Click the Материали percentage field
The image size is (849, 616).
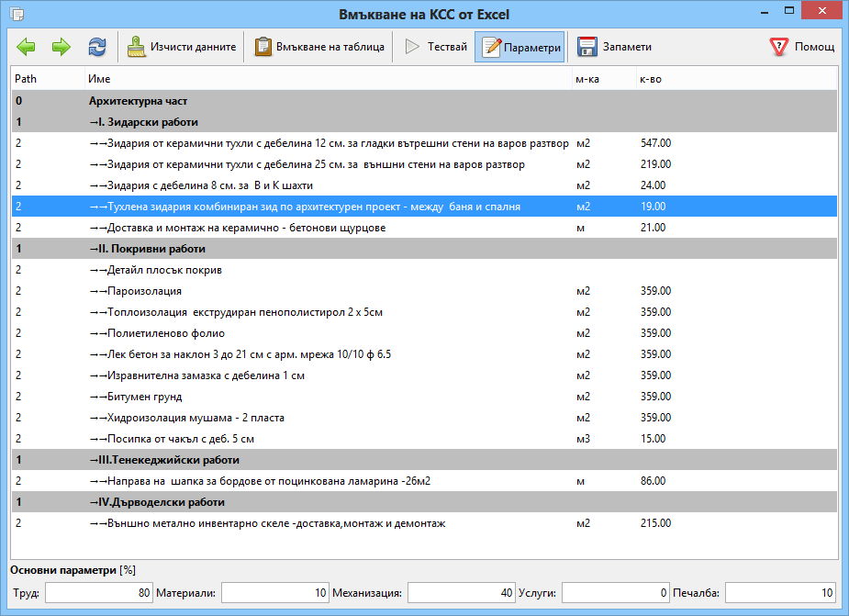click(x=274, y=593)
